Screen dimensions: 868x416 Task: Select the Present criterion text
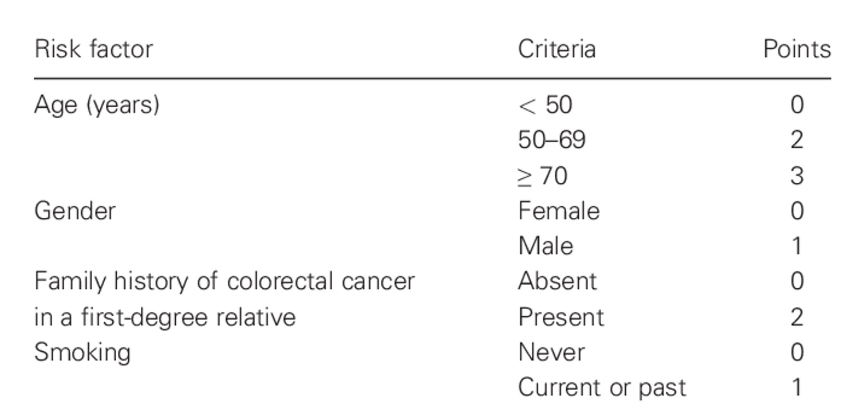tap(561, 317)
